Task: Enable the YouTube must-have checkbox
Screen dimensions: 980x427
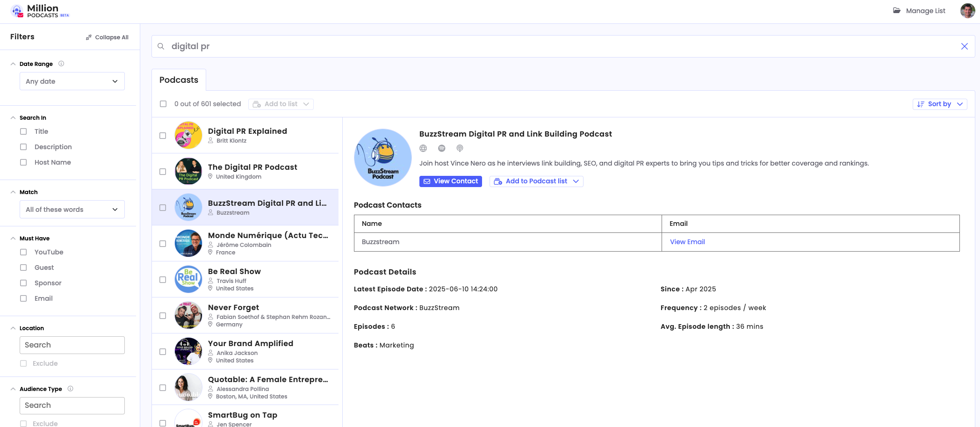Action: click(23, 252)
